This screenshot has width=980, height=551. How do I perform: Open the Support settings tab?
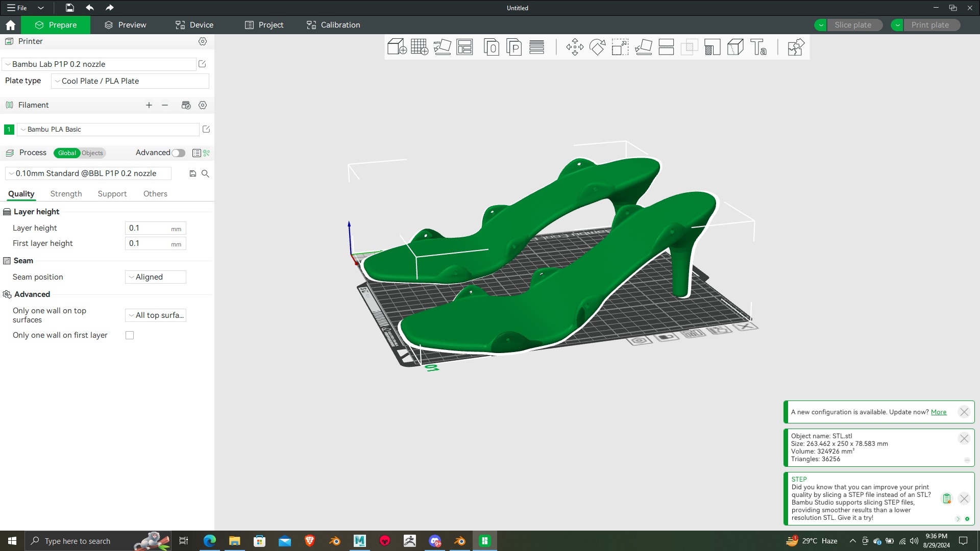pyautogui.click(x=112, y=194)
